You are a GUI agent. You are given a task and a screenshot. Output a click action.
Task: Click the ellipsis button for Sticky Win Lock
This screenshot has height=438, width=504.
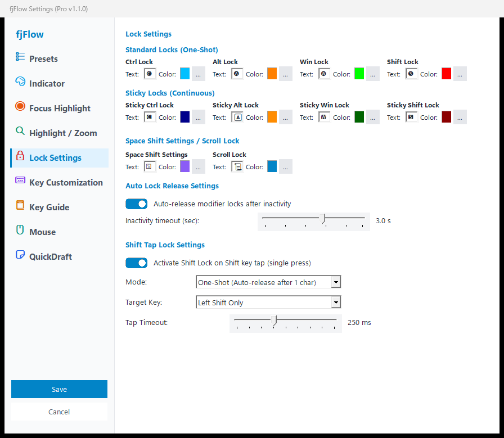373,118
